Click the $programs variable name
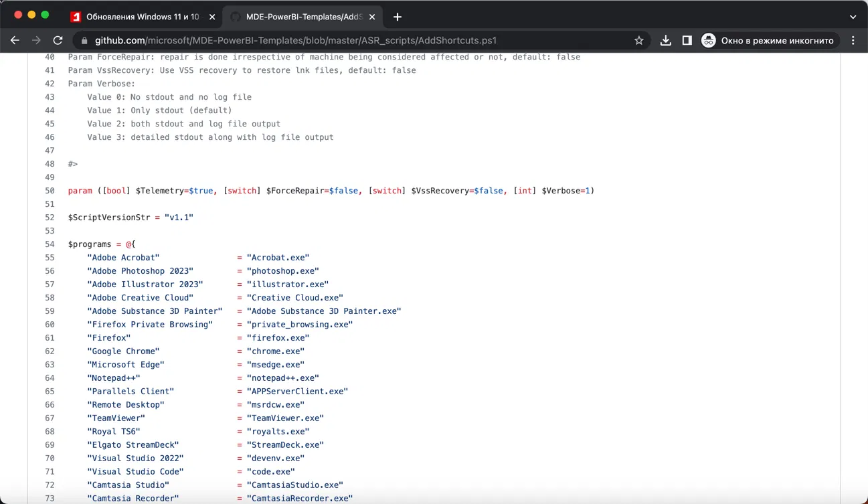The height and width of the screenshot is (504, 868). pos(90,244)
